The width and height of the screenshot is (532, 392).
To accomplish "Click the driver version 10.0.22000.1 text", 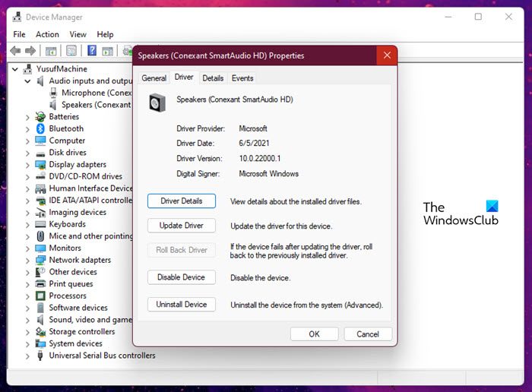I will pyautogui.click(x=260, y=158).
